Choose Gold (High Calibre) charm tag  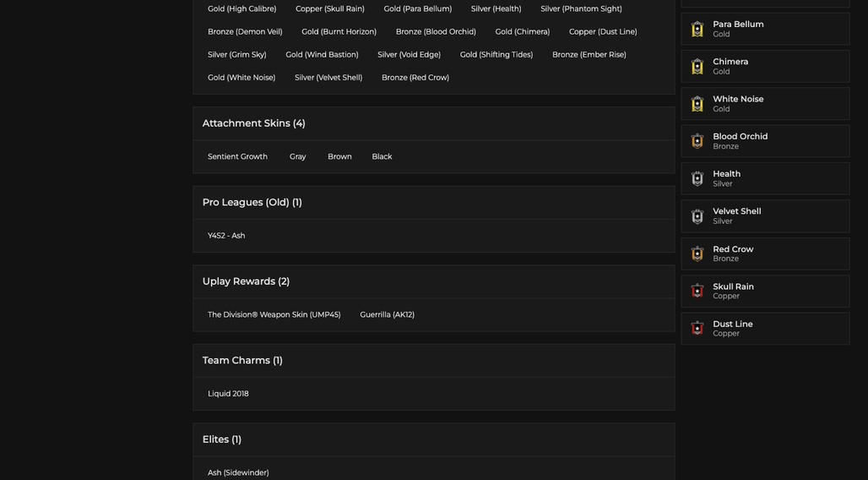[242, 8]
